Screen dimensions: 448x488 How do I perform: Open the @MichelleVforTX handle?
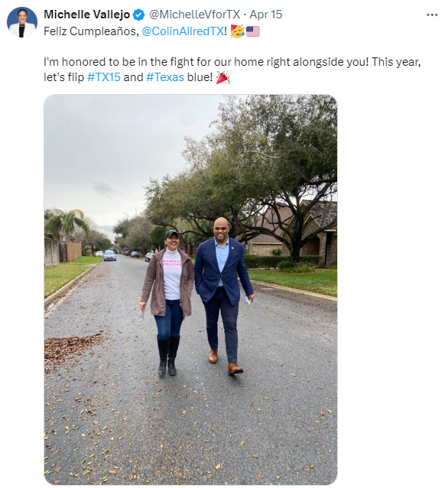(195, 15)
